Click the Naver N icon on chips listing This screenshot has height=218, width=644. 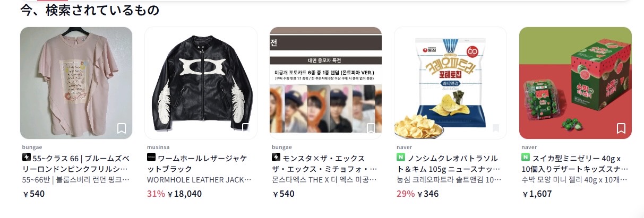(x=401, y=158)
